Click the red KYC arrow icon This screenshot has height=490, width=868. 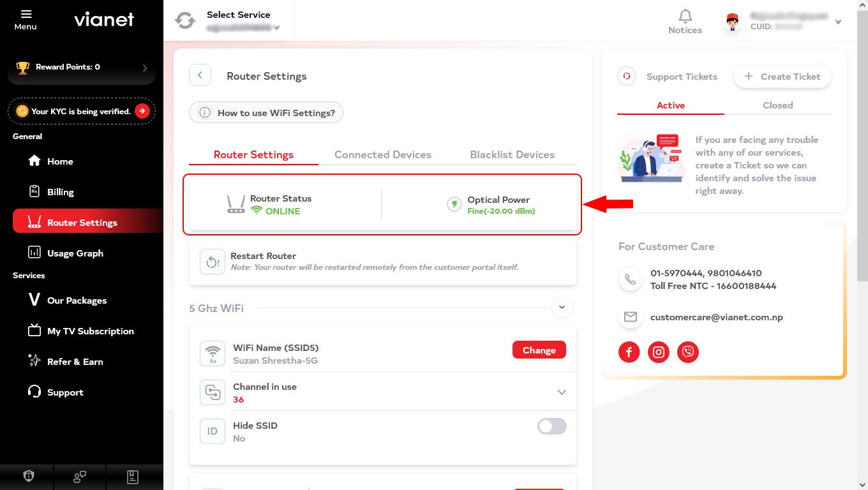point(142,111)
